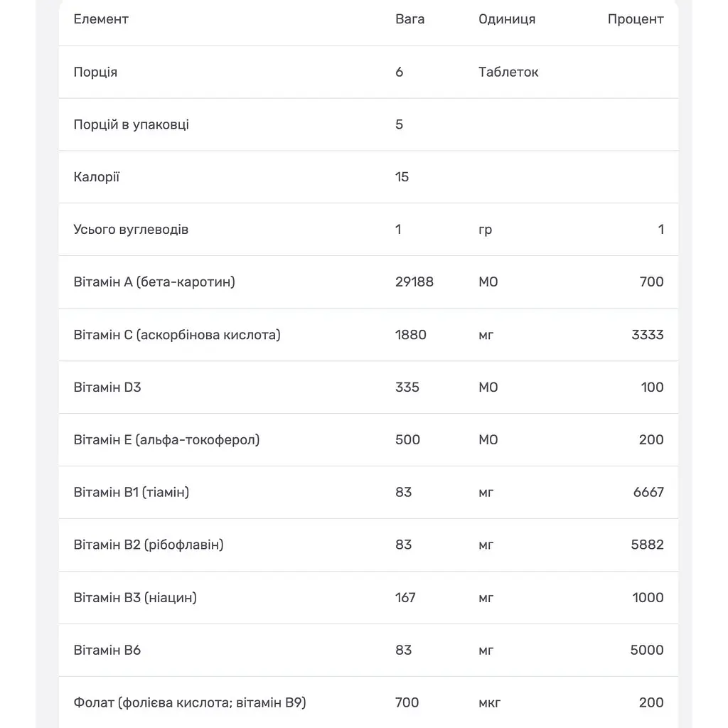Viewport: 728px width, 728px height.
Task: Select the Вітамін B1 (тіамін) row
Action: [369, 492]
